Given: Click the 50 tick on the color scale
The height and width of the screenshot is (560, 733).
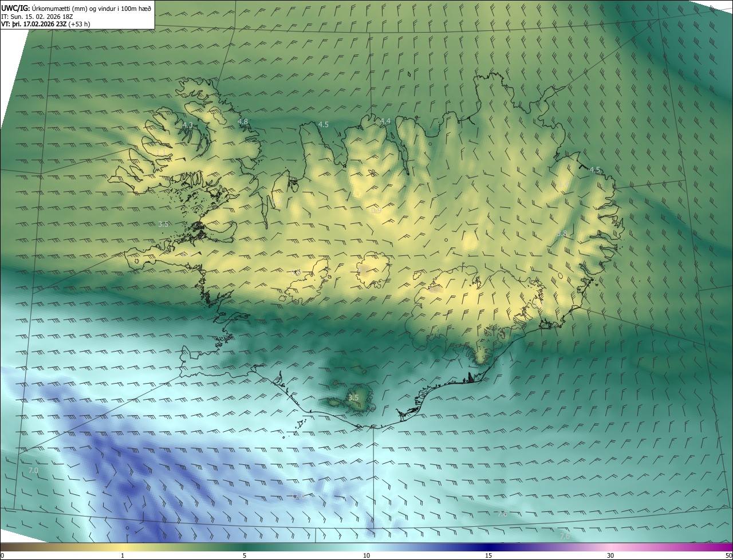Looking at the screenshot, I should pos(728,555).
